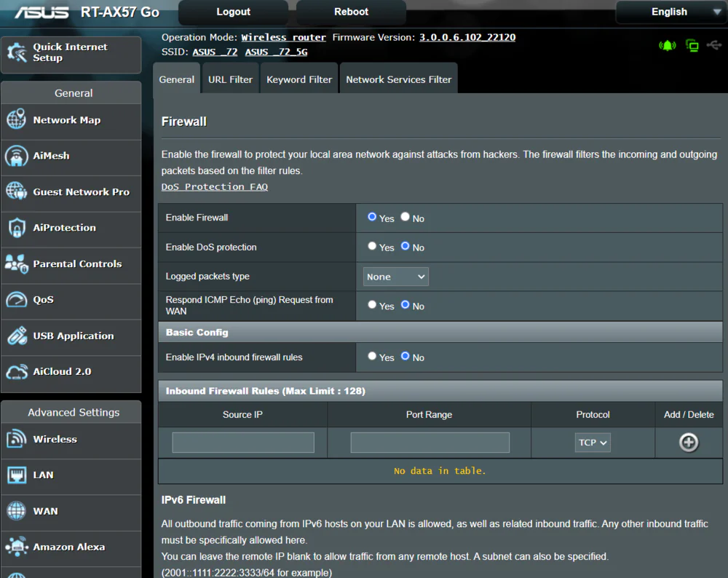Select Yes for Enable Firewall
Viewport: 728px width, 578px height.
pyautogui.click(x=372, y=217)
